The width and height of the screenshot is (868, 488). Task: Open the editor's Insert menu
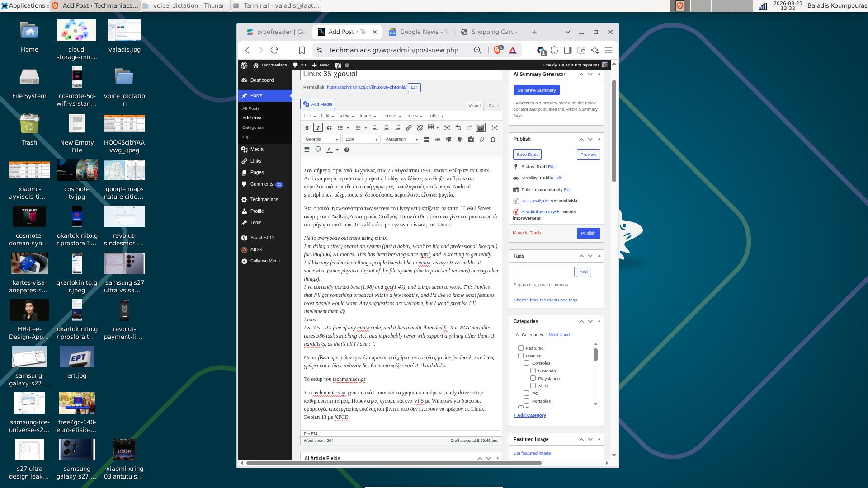[x=368, y=116]
